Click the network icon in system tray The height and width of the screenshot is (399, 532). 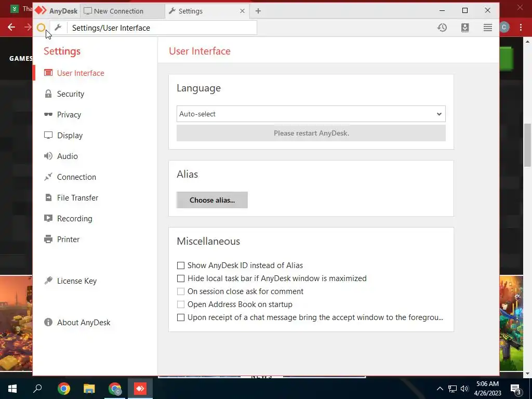pos(453,389)
